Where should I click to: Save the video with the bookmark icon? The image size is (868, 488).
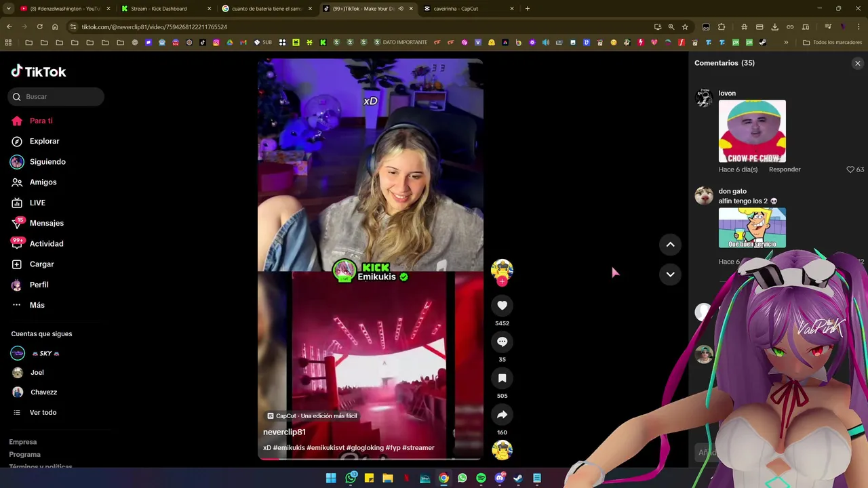click(x=502, y=378)
